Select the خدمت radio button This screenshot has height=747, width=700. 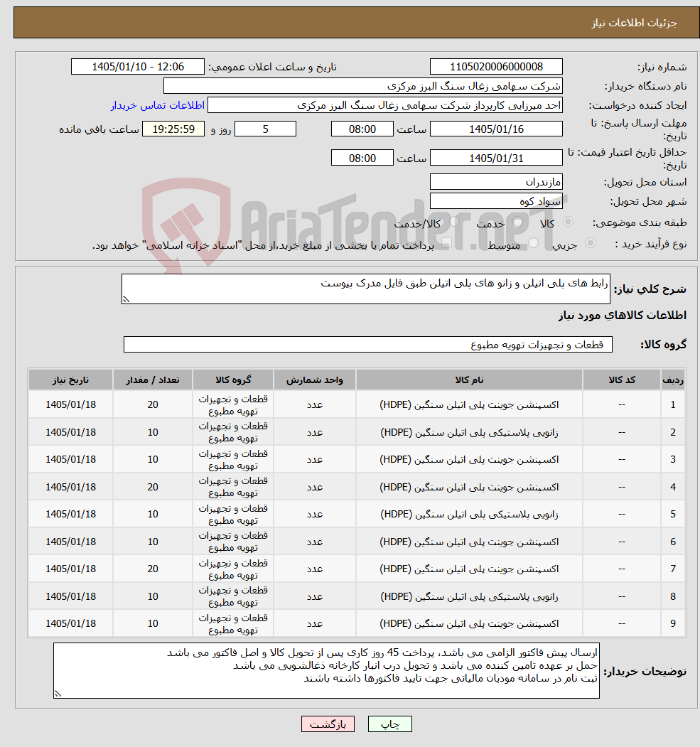[517, 222]
